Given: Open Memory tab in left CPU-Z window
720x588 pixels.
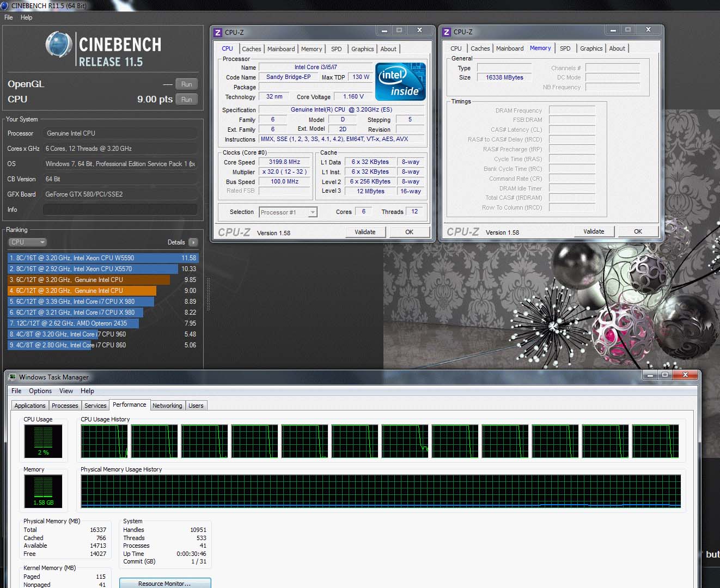Looking at the screenshot, I should [312, 49].
